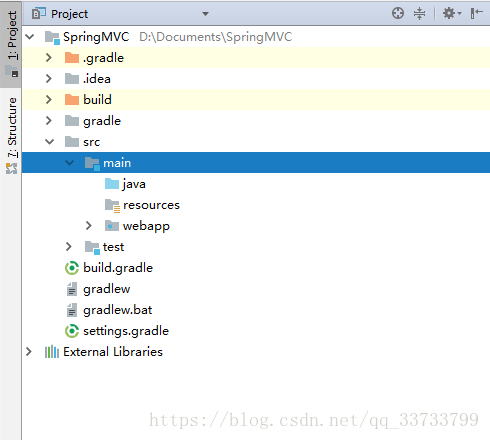Click the test module folder icon

click(x=92, y=247)
